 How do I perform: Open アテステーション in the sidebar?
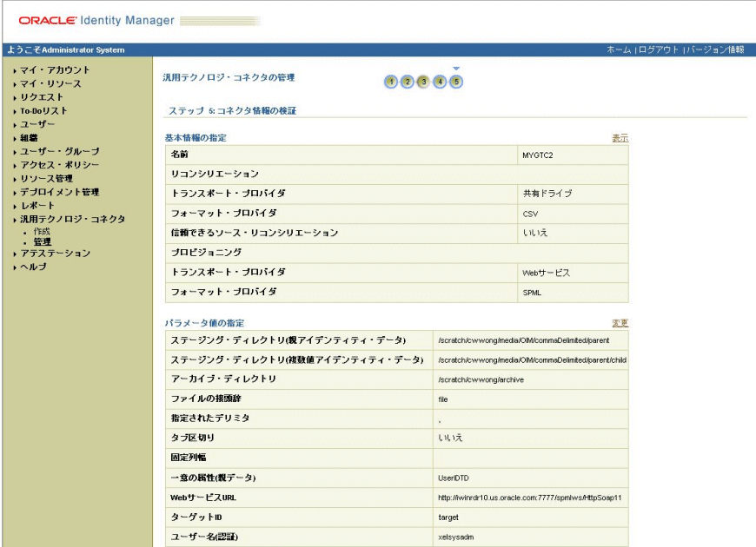[x=55, y=253]
